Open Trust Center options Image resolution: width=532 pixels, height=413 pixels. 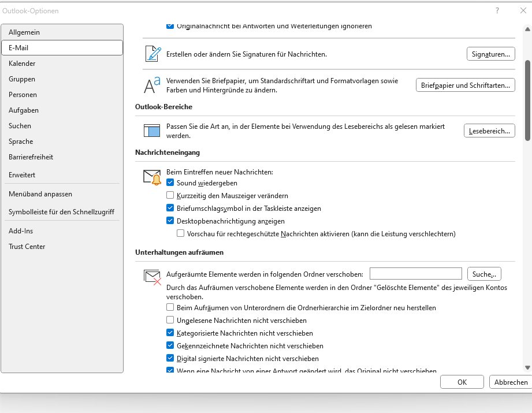tap(62, 247)
